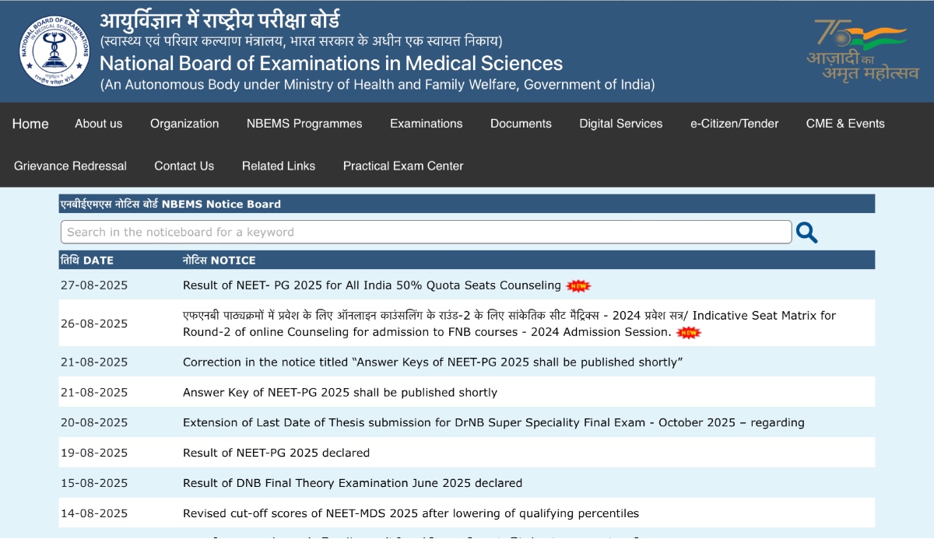The height and width of the screenshot is (560, 934).
Task: Click the DATE column header
Action: (x=86, y=261)
